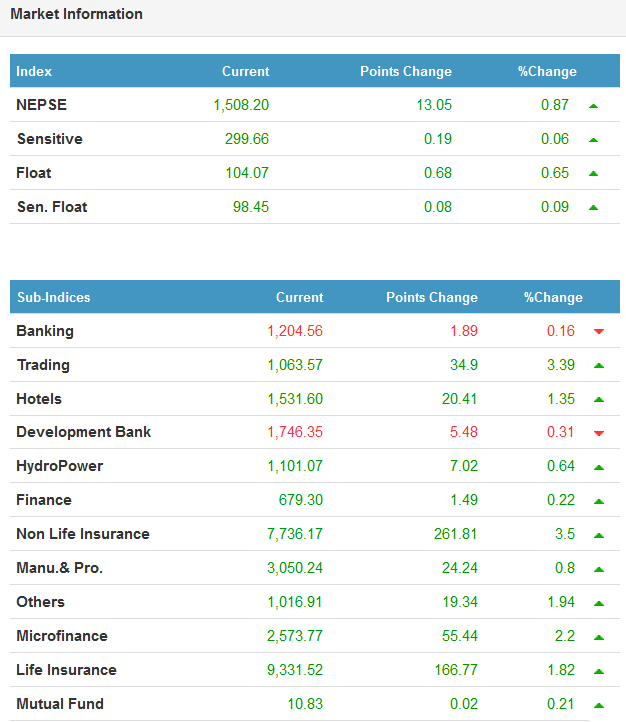Select the Banking sub-index name
Screen dimensions: 626x722
tap(45, 331)
